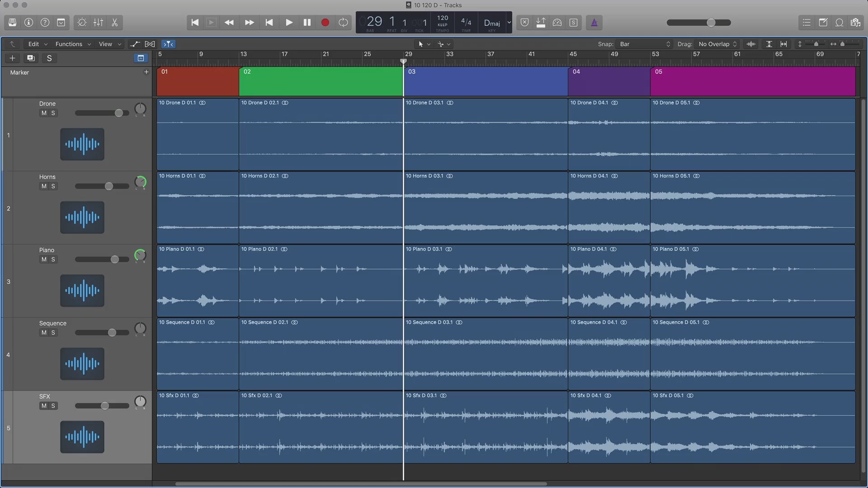Image resolution: width=868 pixels, height=488 pixels.
Task: Open the tuner icon in control bar
Action: tap(557, 23)
